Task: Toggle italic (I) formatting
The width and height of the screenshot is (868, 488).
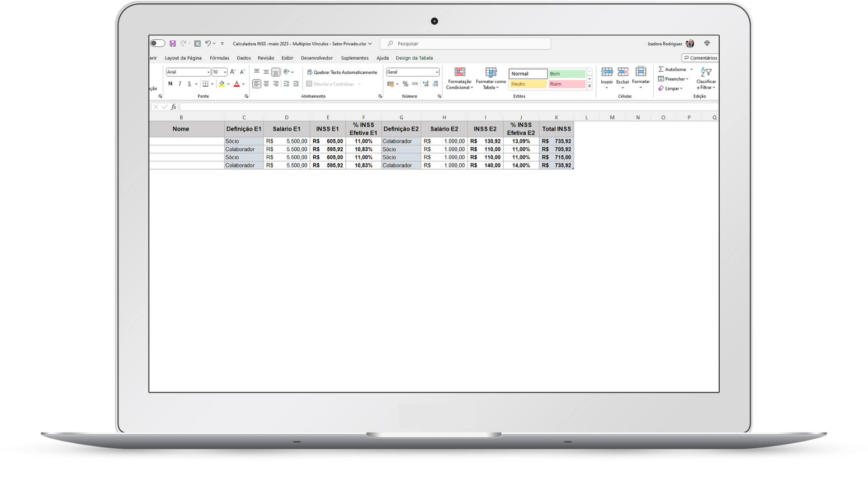Action: pos(180,84)
